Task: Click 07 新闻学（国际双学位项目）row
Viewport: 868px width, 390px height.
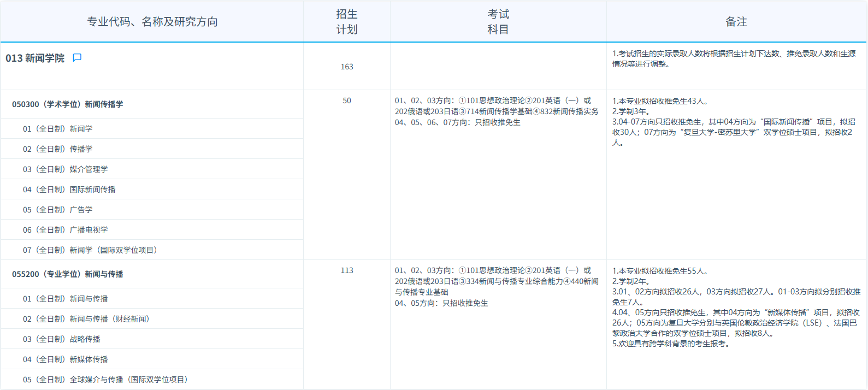Action: 90,250
